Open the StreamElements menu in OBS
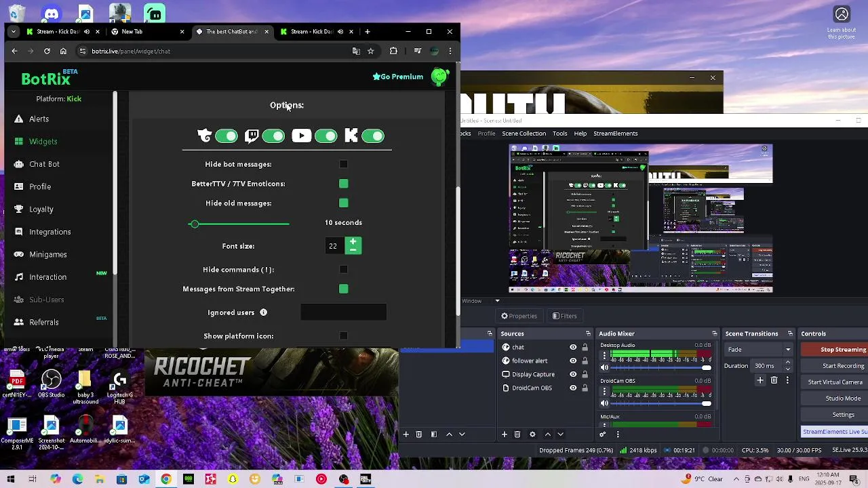Viewport: 868px width, 488px height. (616, 134)
